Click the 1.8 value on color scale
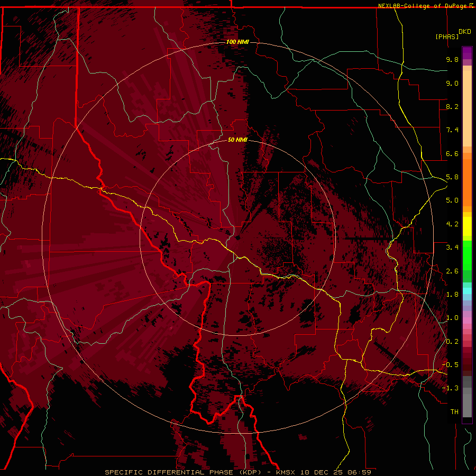 pyautogui.click(x=452, y=295)
